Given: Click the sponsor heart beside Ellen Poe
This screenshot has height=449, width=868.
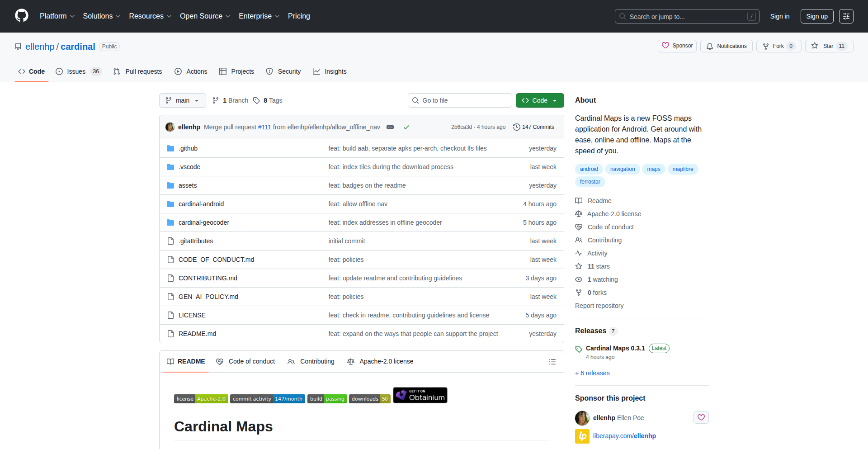Looking at the screenshot, I should (701, 417).
